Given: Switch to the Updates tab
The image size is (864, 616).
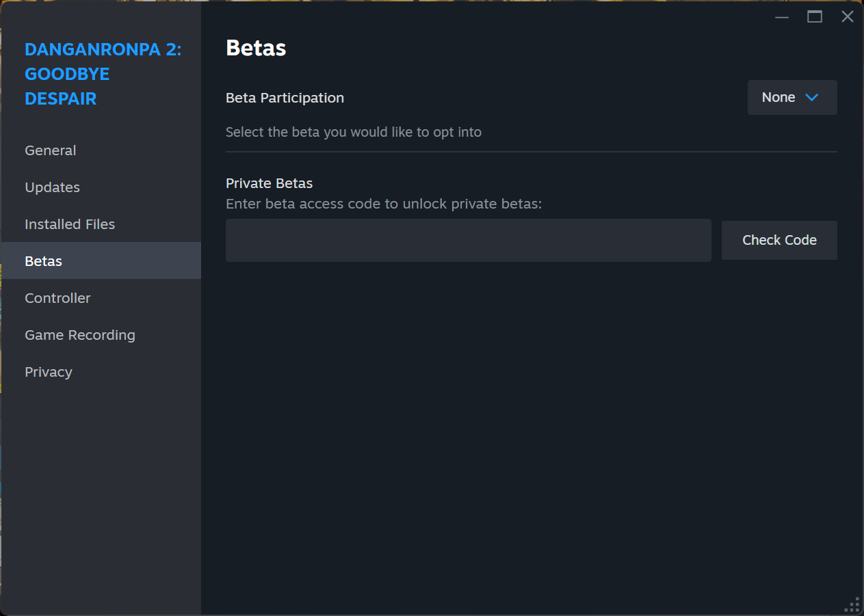Looking at the screenshot, I should coord(52,187).
